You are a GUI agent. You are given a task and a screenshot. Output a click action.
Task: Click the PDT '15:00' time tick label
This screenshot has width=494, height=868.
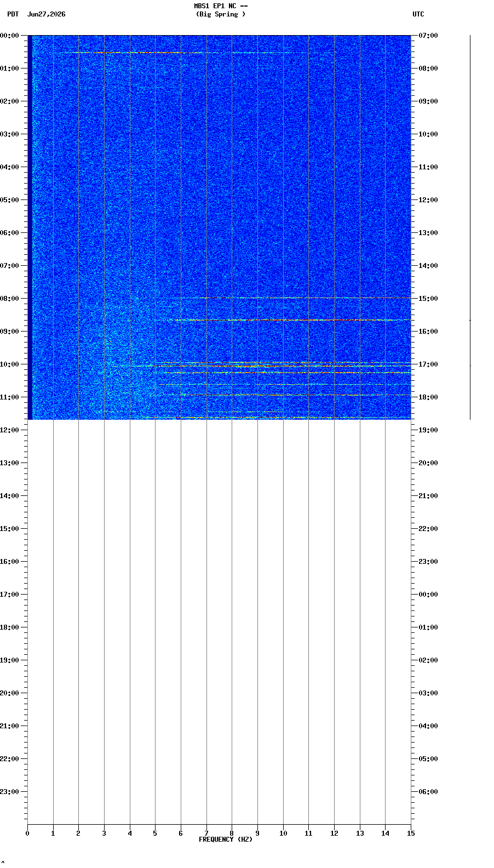pyautogui.click(x=9, y=529)
